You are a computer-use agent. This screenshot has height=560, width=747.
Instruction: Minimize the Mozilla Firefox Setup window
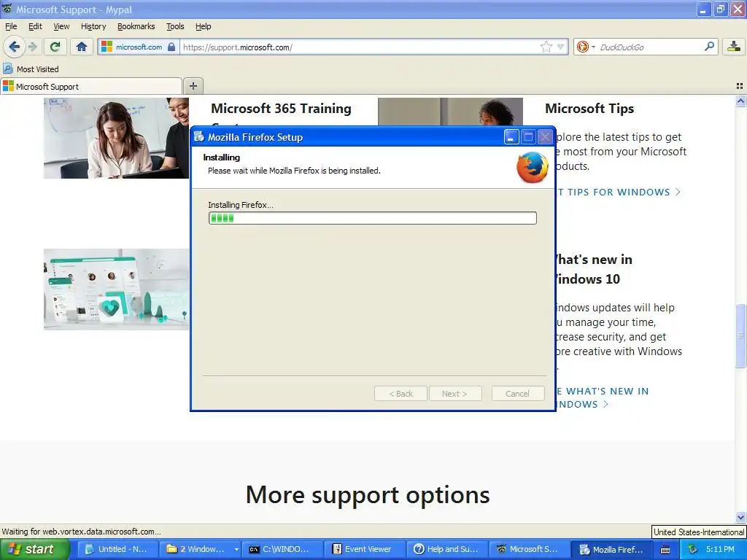coord(511,137)
